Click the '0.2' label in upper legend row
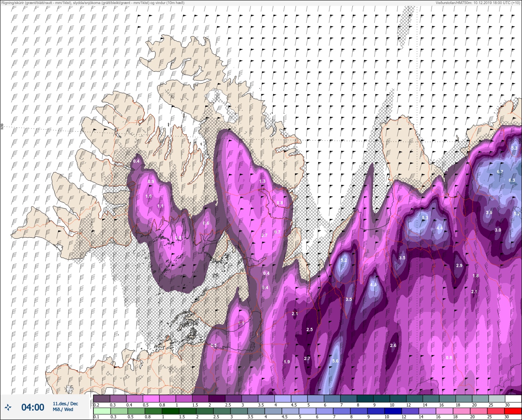Screen dimensions: 522x420 click(x=96, y=405)
